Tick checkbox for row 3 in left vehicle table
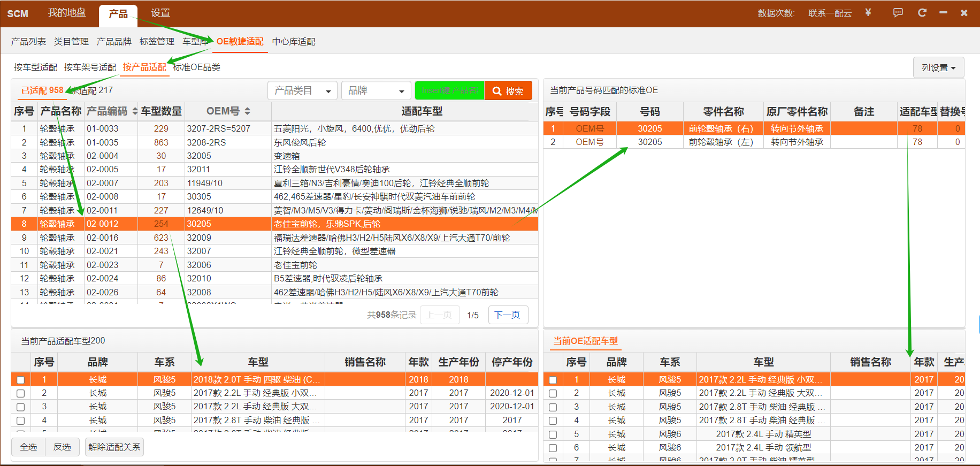980x466 pixels. point(21,407)
